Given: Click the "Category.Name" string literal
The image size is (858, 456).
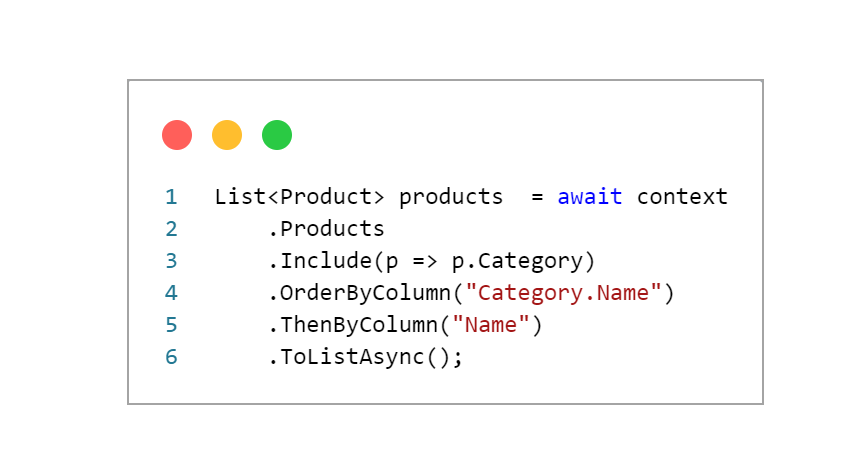Looking at the screenshot, I should tap(564, 293).
